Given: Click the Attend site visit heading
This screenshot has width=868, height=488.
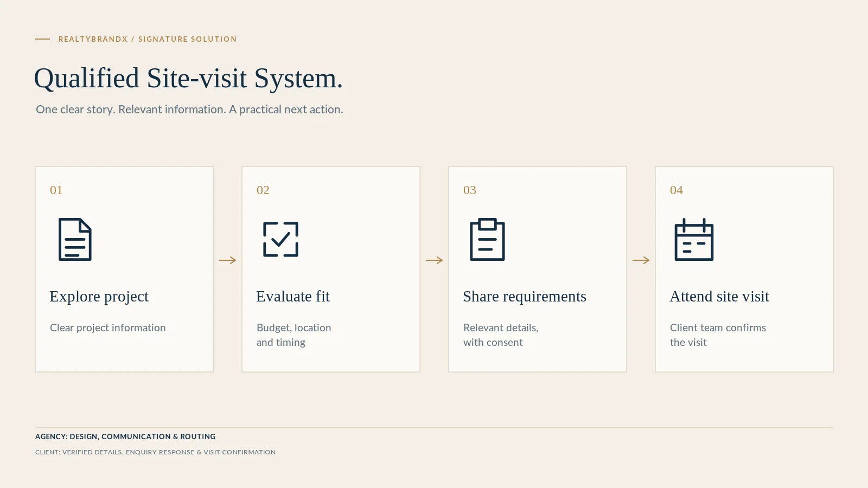Looking at the screenshot, I should pos(719,297).
